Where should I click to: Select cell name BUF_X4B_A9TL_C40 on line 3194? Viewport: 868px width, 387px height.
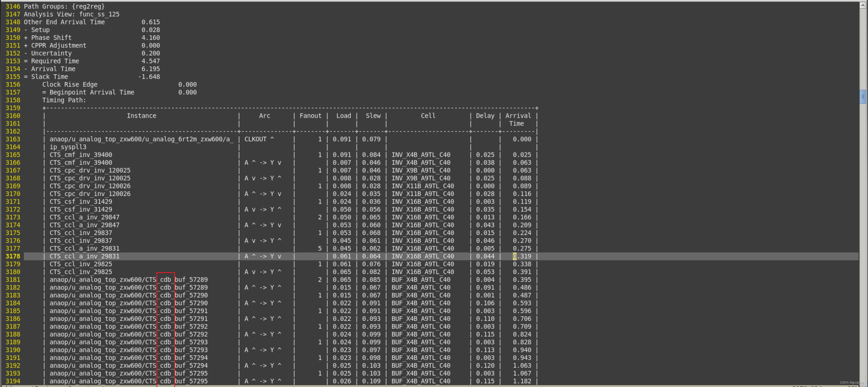click(421, 381)
